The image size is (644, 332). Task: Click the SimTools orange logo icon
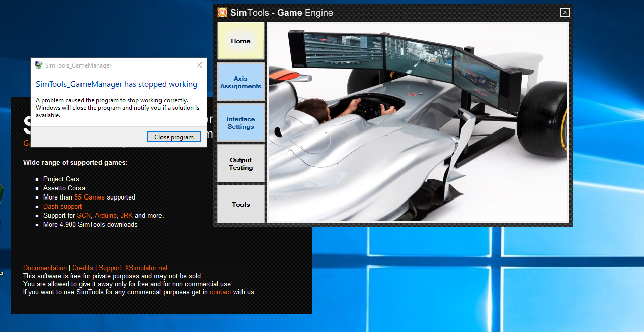pyautogui.click(x=222, y=12)
